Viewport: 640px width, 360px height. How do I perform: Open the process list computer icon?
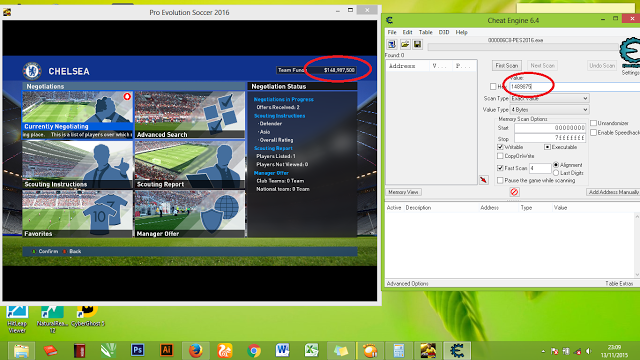point(392,44)
